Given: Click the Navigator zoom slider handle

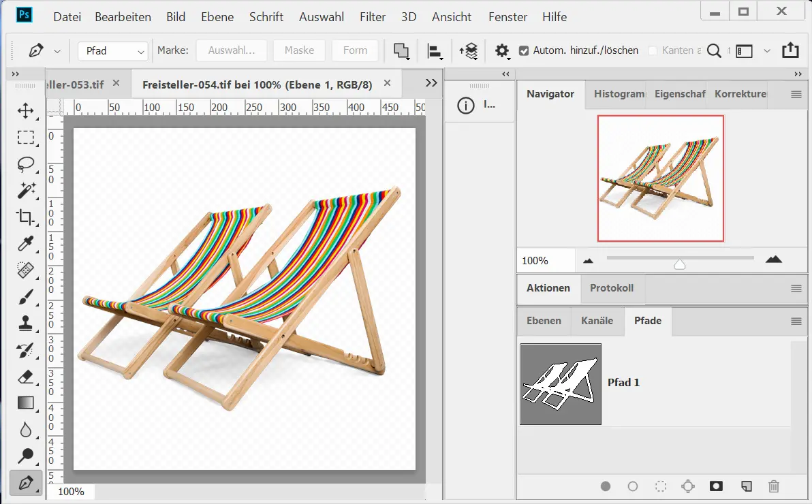Looking at the screenshot, I should point(679,264).
